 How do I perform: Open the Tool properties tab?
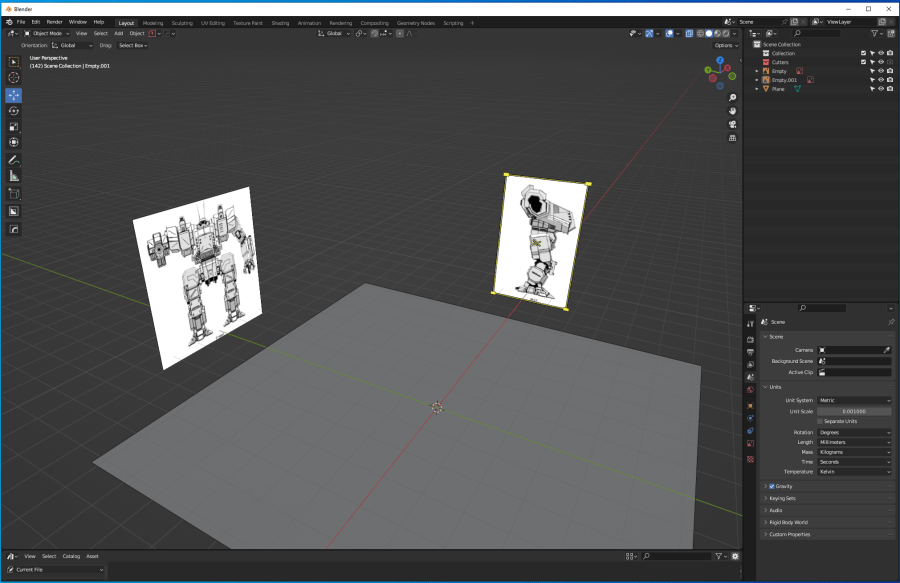(750, 324)
